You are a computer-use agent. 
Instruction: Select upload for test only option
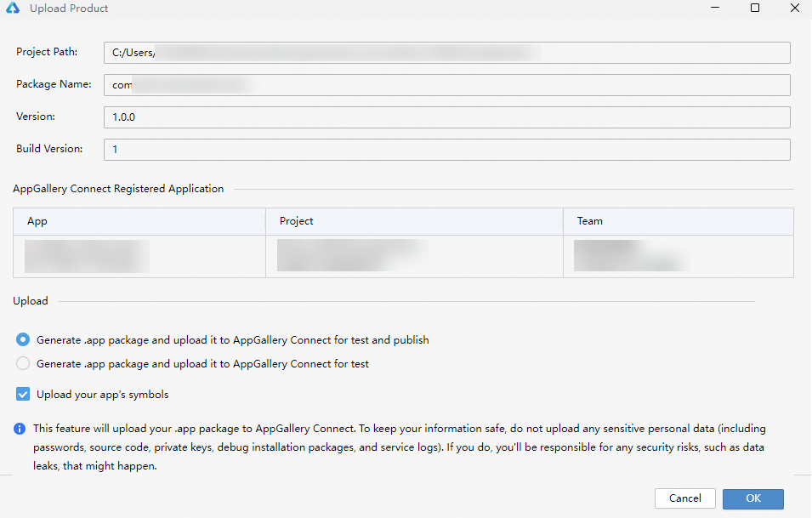(24, 363)
